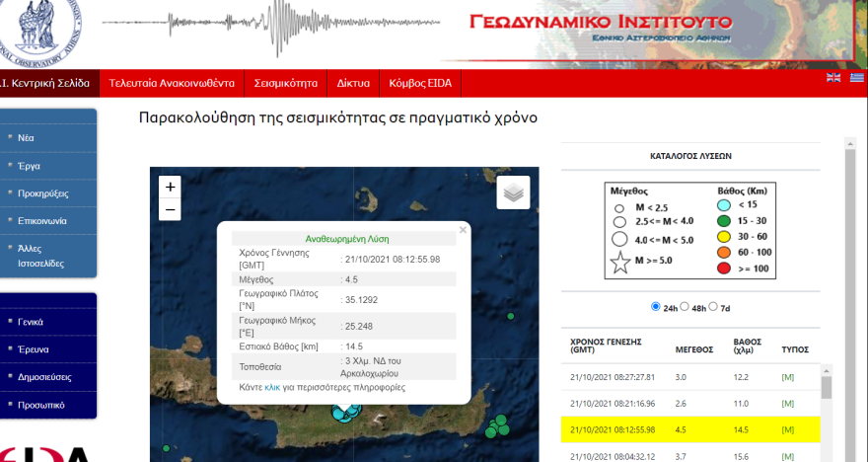Open the Σεισμικότητα menu
This screenshot has height=462, width=868.
tap(286, 83)
